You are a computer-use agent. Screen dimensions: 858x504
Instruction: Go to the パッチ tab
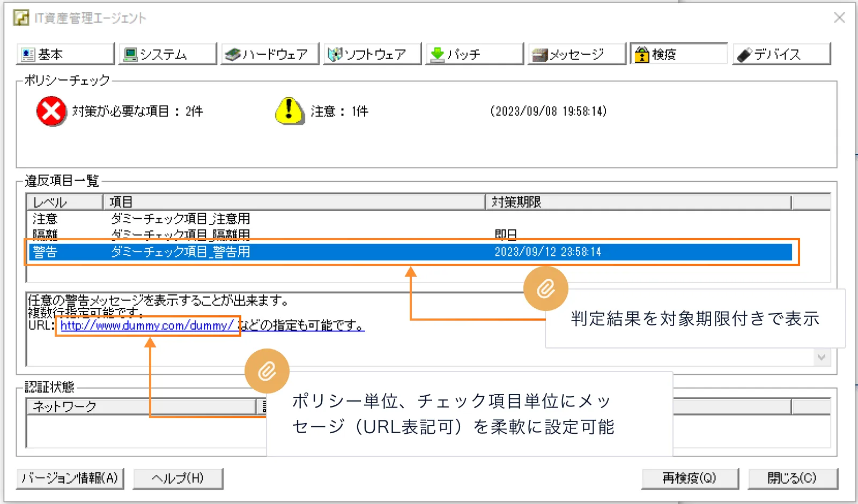click(x=475, y=54)
